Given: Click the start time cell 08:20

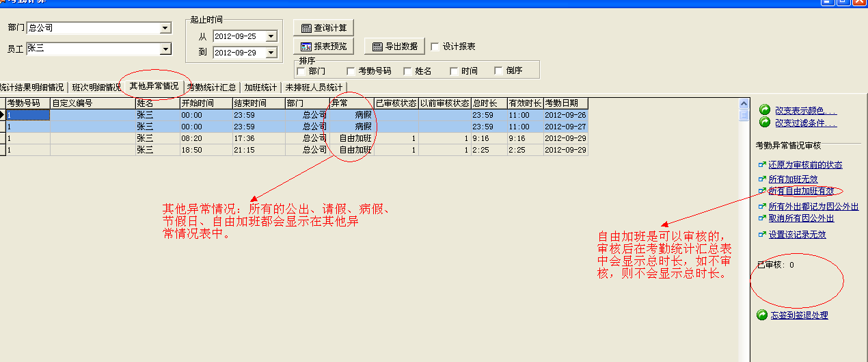Looking at the screenshot, I should (x=205, y=138).
